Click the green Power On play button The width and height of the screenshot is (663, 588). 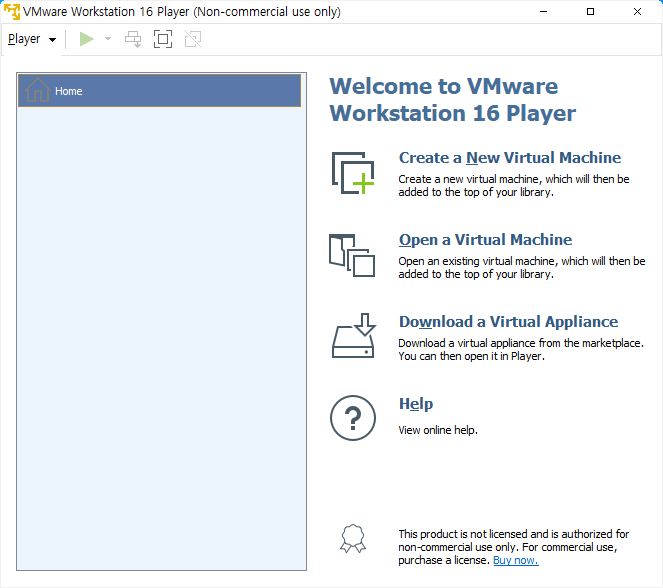tap(86, 39)
